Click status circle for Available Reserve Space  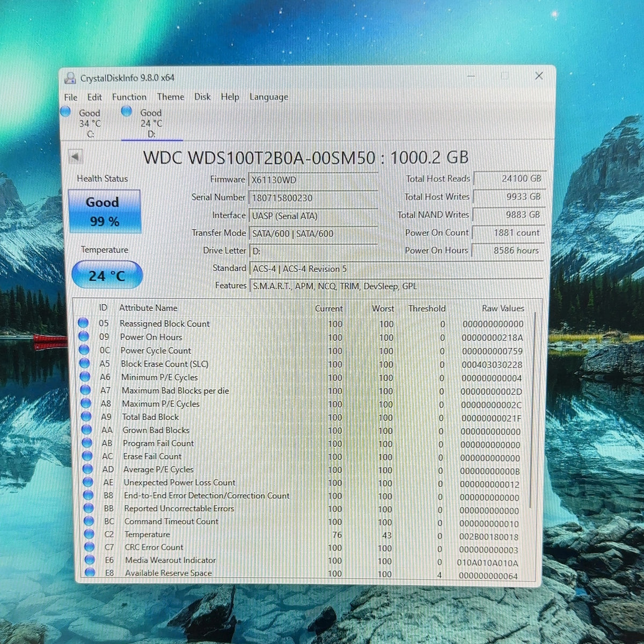pyautogui.click(x=90, y=573)
